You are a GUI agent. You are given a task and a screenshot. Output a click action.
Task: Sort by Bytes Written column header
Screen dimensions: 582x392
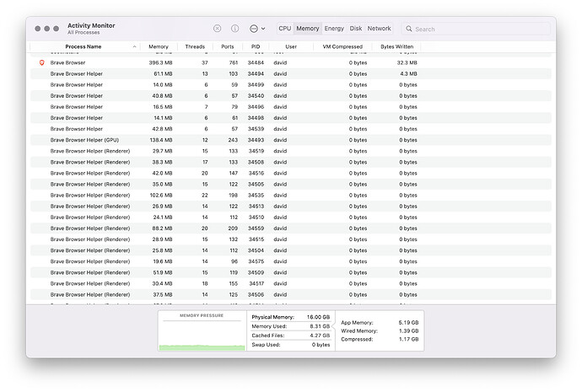(396, 46)
